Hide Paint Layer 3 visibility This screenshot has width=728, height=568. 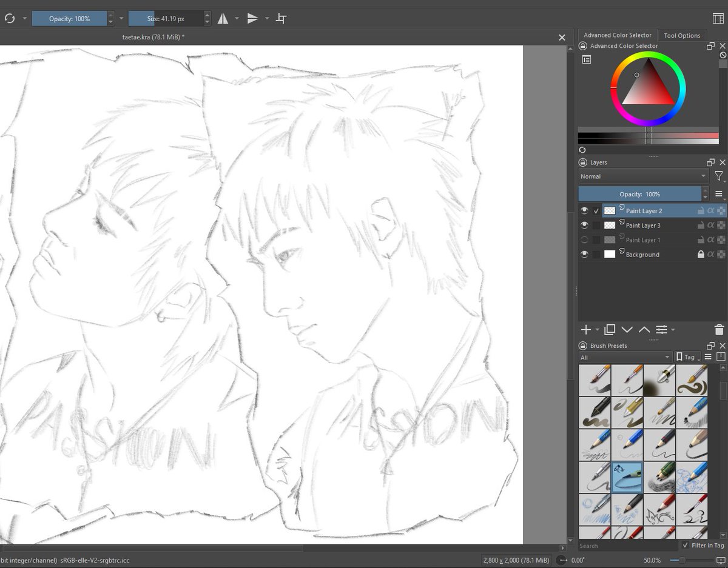(x=584, y=226)
